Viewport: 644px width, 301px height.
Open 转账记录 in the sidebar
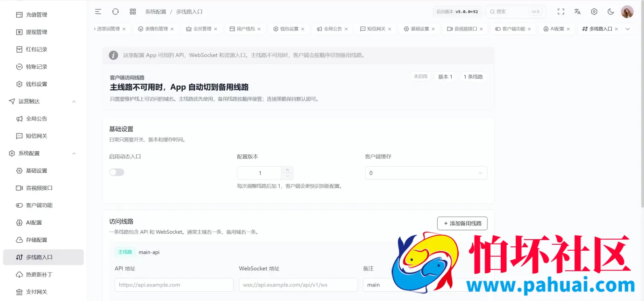tap(43, 67)
